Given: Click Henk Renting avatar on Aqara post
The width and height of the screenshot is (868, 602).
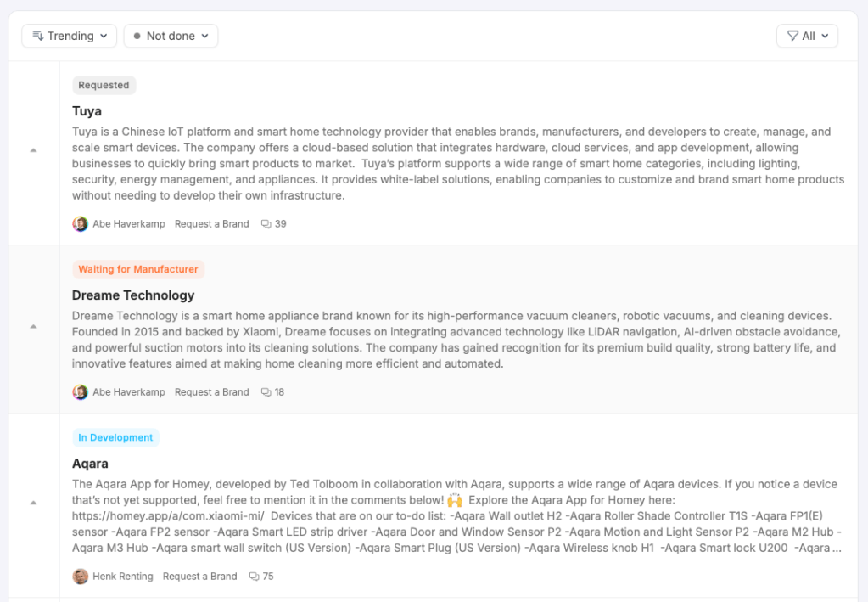Looking at the screenshot, I should pyautogui.click(x=81, y=577).
